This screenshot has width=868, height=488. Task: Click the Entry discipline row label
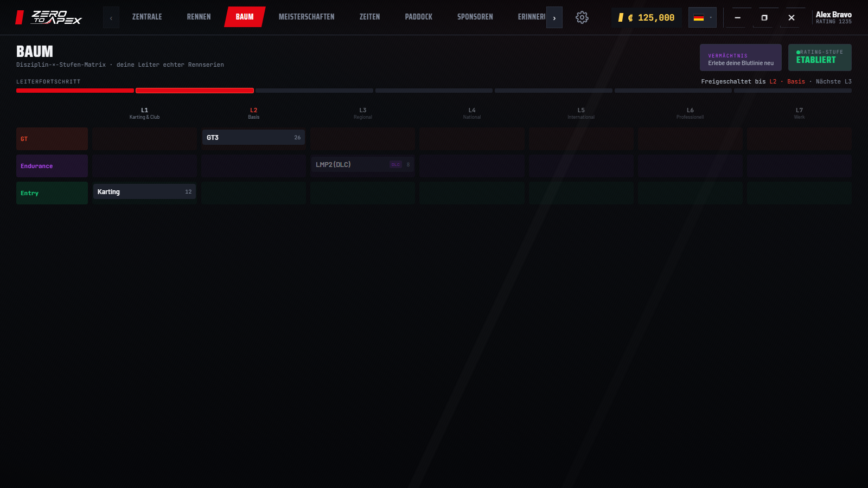click(52, 193)
